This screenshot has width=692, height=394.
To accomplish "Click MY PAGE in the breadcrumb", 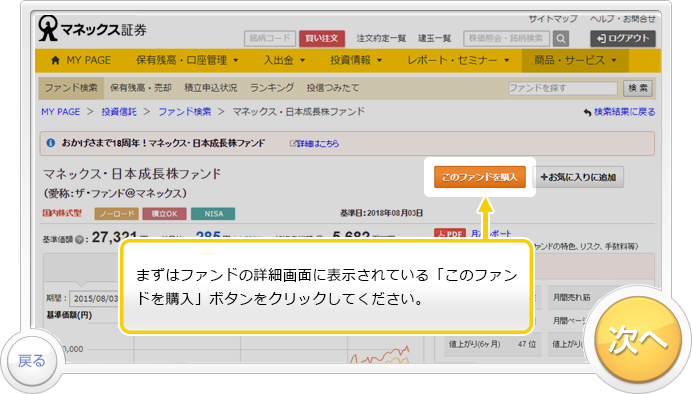I will point(60,112).
